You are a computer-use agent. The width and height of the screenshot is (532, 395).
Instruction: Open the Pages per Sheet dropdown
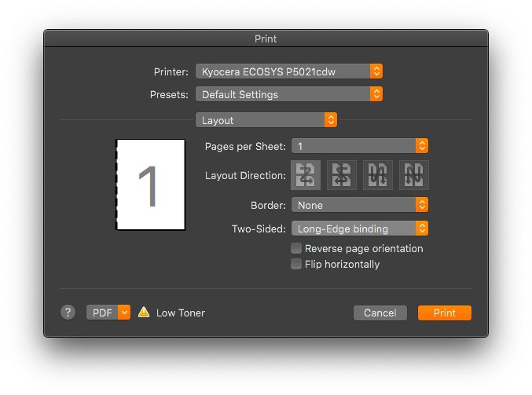coord(360,146)
